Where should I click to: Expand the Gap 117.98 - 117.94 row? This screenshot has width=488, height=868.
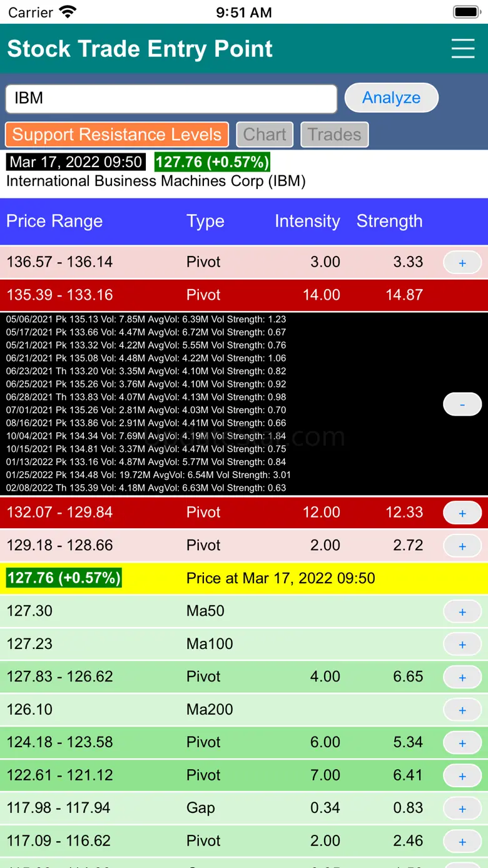(462, 809)
